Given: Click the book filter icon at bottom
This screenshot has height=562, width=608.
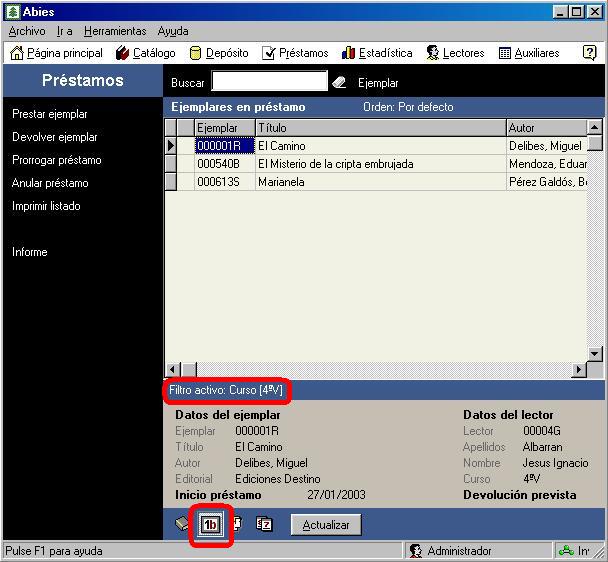Looking at the screenshot, I should coord(182,524).
